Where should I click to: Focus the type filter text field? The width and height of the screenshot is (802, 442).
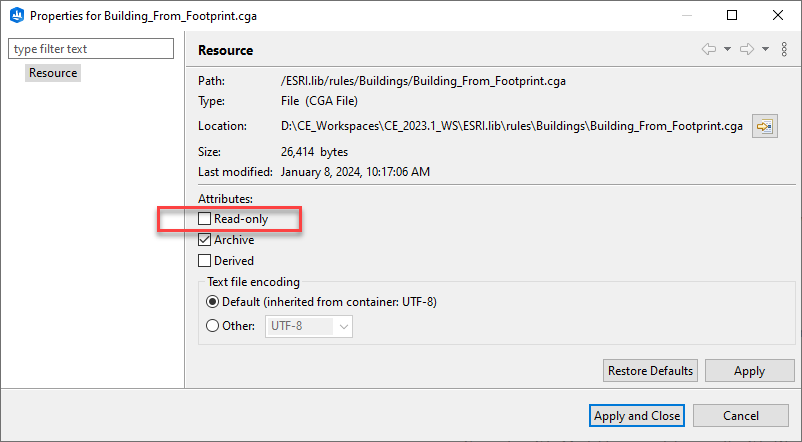point(91,49)
